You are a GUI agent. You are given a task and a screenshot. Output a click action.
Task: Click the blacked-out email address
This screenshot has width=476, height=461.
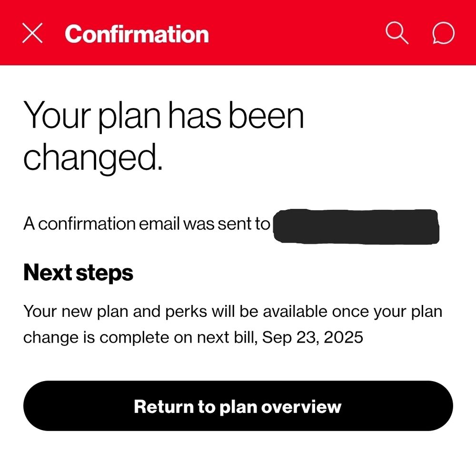(356, 226)
